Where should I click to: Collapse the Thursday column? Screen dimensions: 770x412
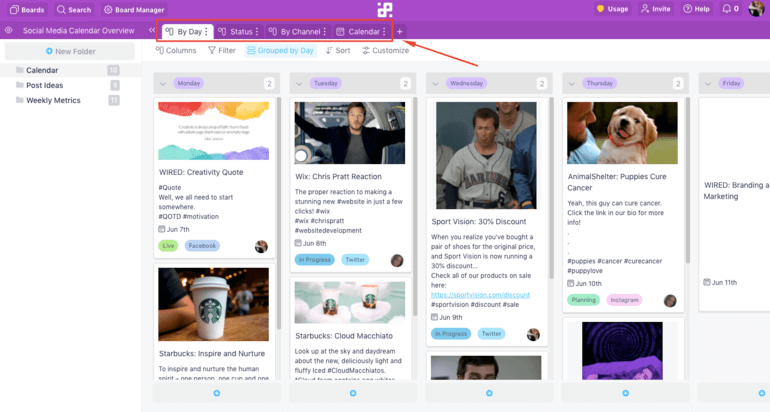572,83
